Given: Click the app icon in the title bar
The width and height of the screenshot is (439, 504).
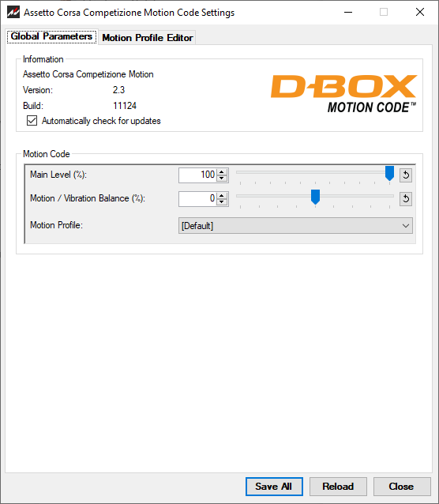Looking at the screenshot, I should pos(13,12).
